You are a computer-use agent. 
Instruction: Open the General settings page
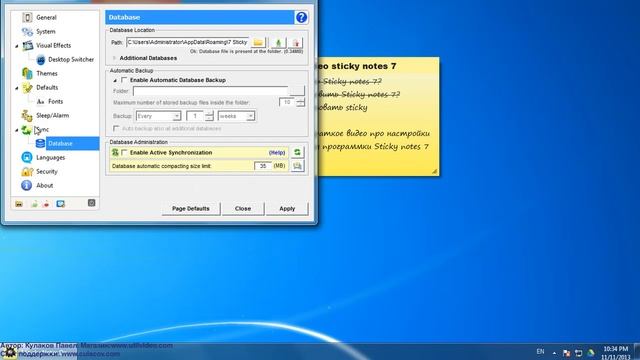pyautogui.click(x=46, y=18)
